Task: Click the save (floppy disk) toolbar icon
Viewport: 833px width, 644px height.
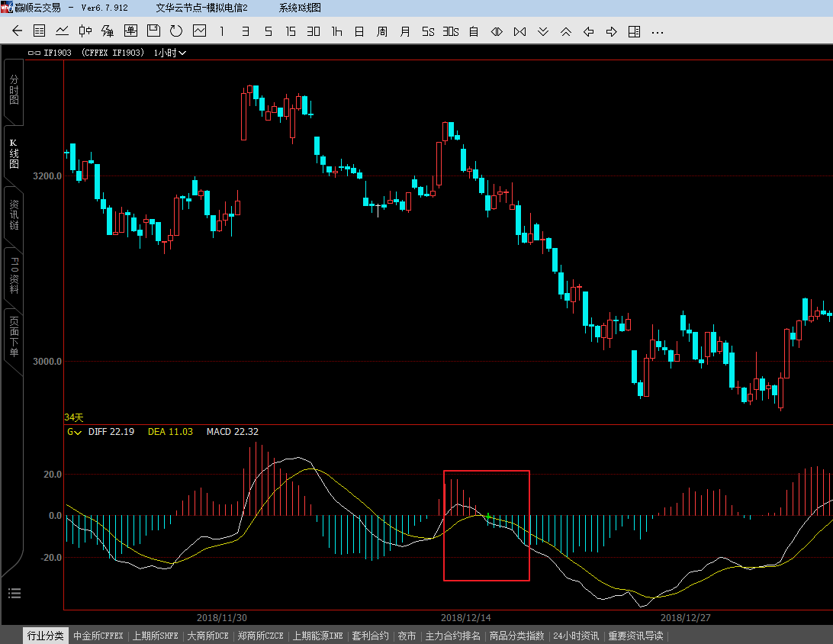Action: [x=153, y=31]
